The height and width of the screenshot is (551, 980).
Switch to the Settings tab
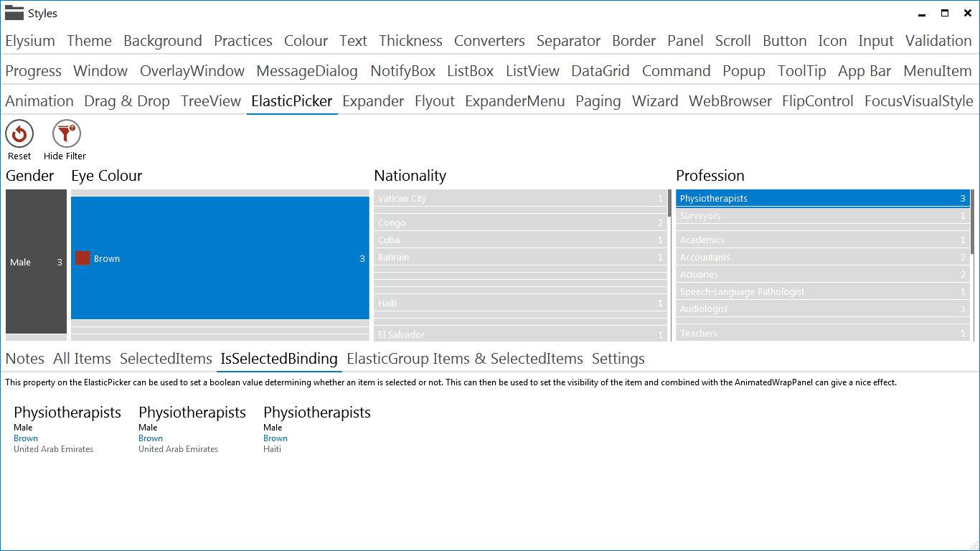tap(618, 359)
